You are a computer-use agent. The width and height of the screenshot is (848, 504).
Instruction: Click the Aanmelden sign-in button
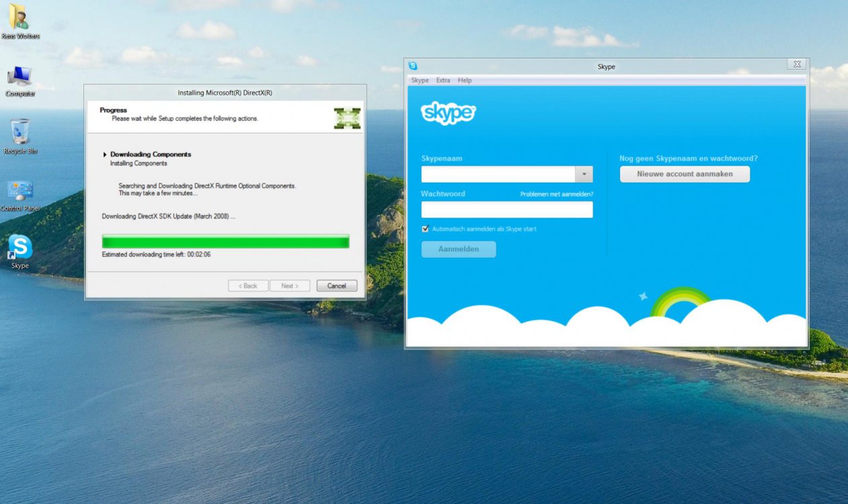pyautogui.click(x=459, y=249)
